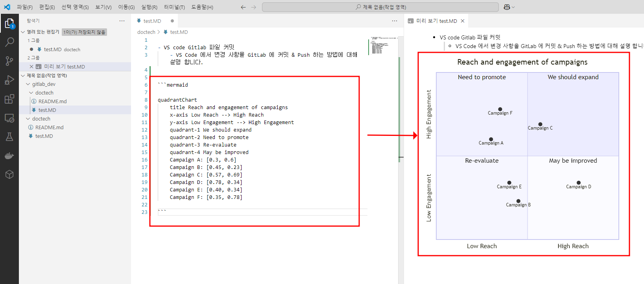Click the VS Code logo icon

pos(7,7)
